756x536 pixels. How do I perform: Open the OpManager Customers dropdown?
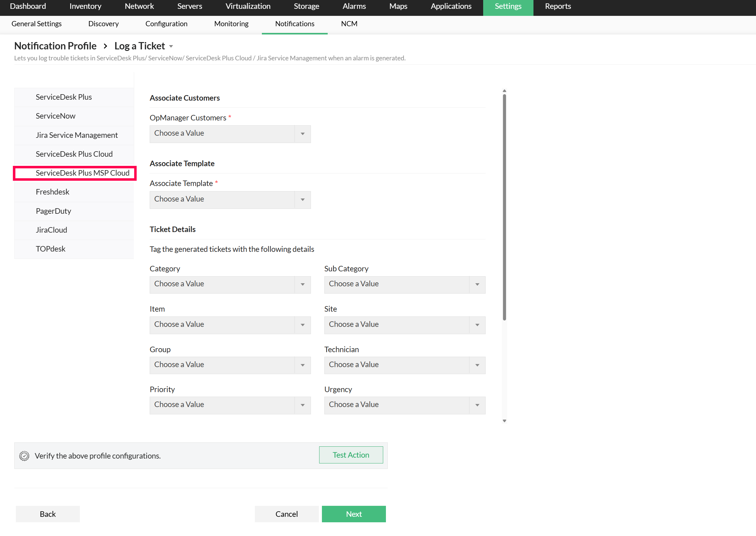coord(230,134)
